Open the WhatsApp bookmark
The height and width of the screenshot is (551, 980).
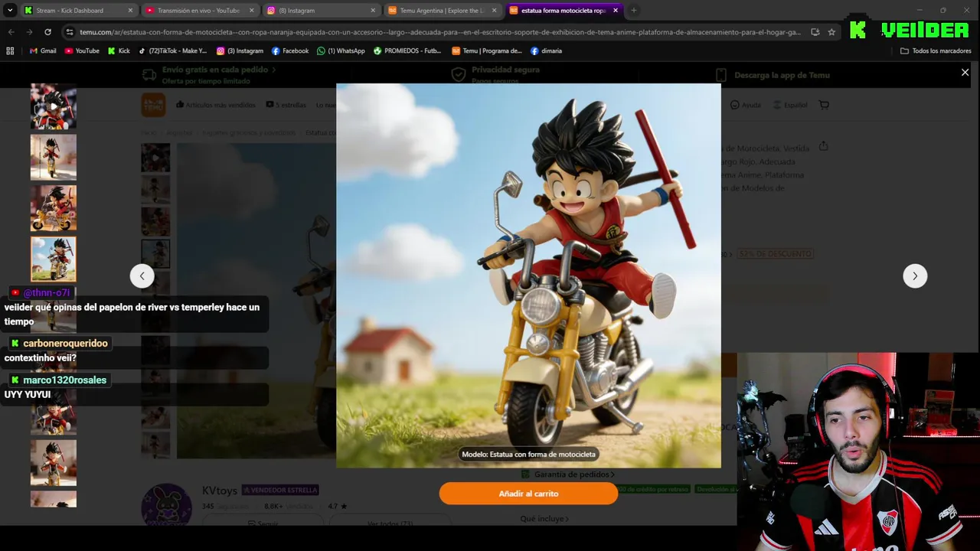pyautogui.click(x=341, y=51)
